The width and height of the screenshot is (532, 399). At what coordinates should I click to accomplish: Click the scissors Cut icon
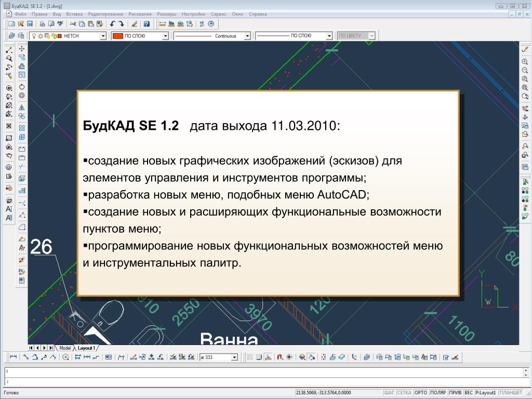tap(73, 24)
